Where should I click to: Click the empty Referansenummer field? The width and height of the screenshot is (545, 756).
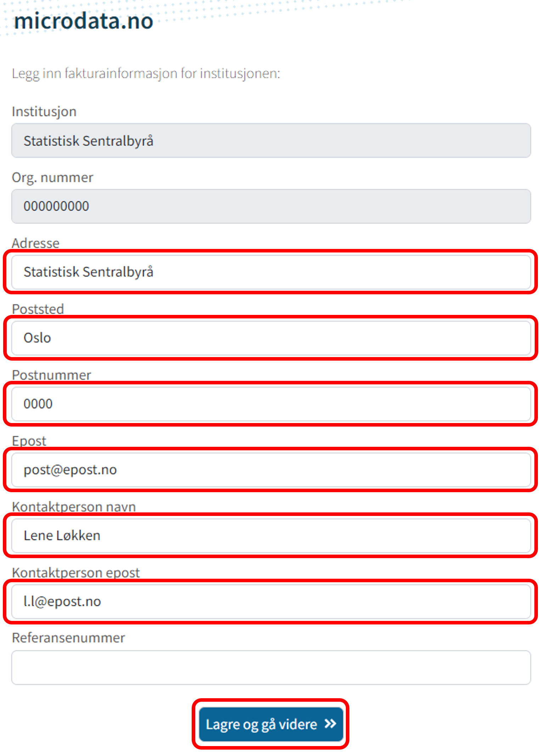pyautogui.click(x=271, y=667)
